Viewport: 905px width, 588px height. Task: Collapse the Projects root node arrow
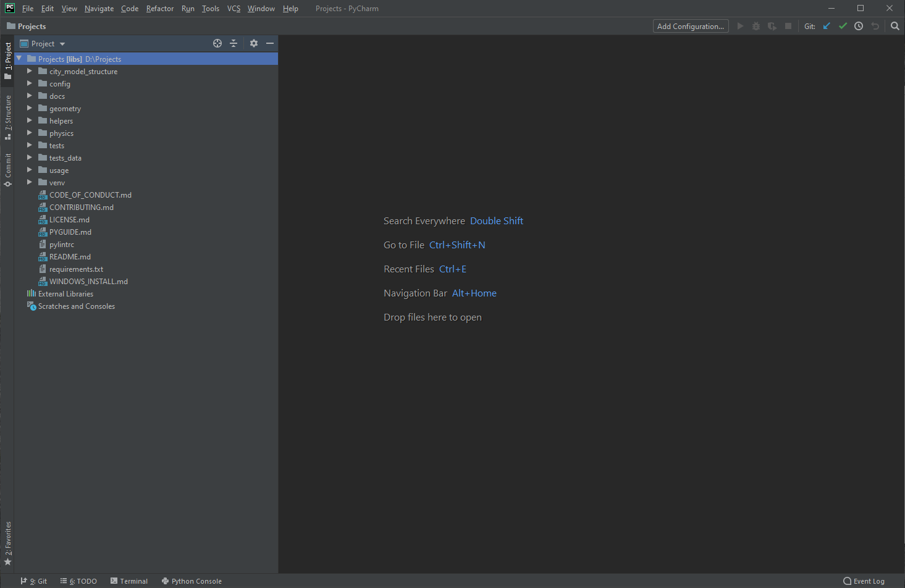[x=19, y=59]
